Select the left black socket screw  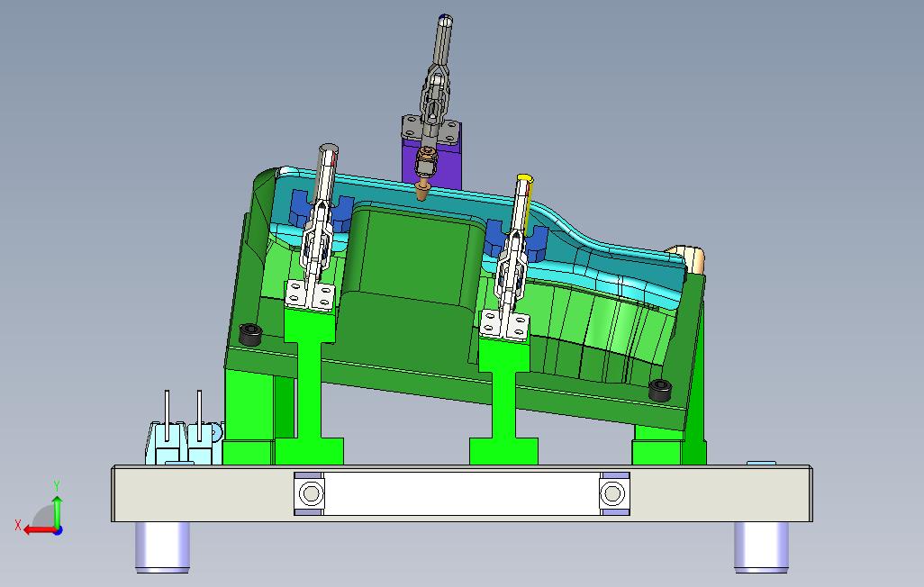click(x=251, y=335)
